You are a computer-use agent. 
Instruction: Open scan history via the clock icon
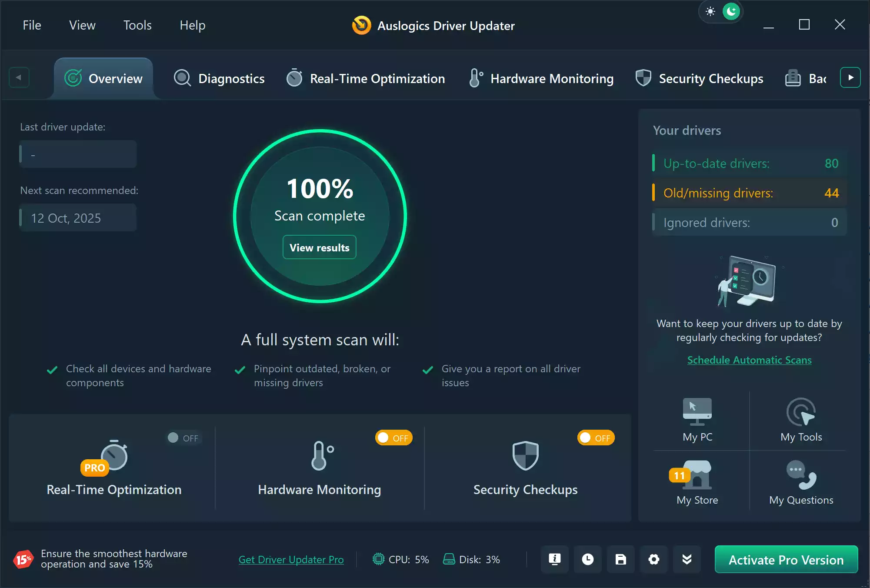pos(588,560)
